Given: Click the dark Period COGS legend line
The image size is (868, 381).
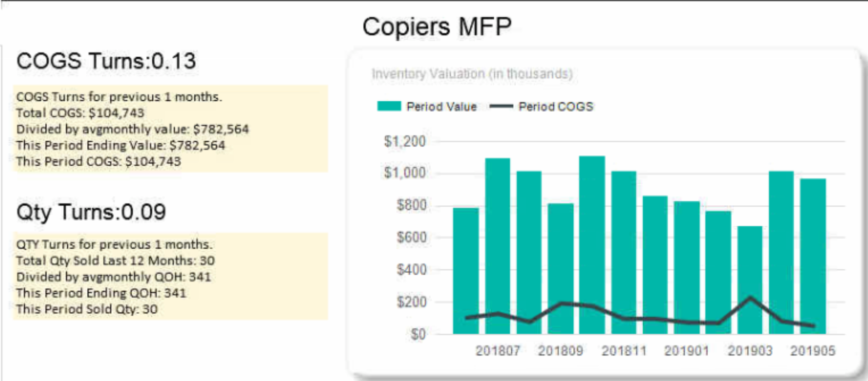Looking at the screenshot, I should click(x=501, y=107).
